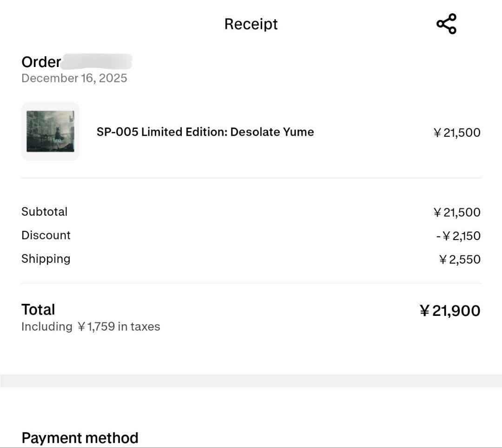Select the subtotal amount in the summary
The image size is (502, 448).
point(456,213)
